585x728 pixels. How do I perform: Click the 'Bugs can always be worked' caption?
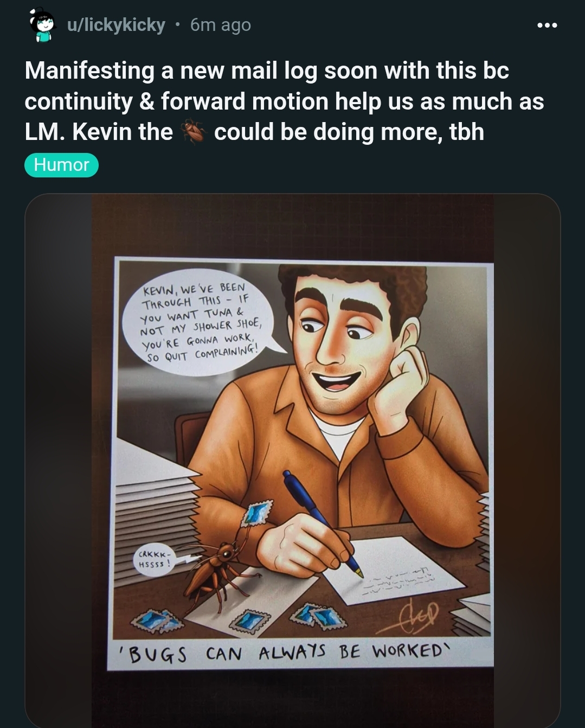point(285,652)
